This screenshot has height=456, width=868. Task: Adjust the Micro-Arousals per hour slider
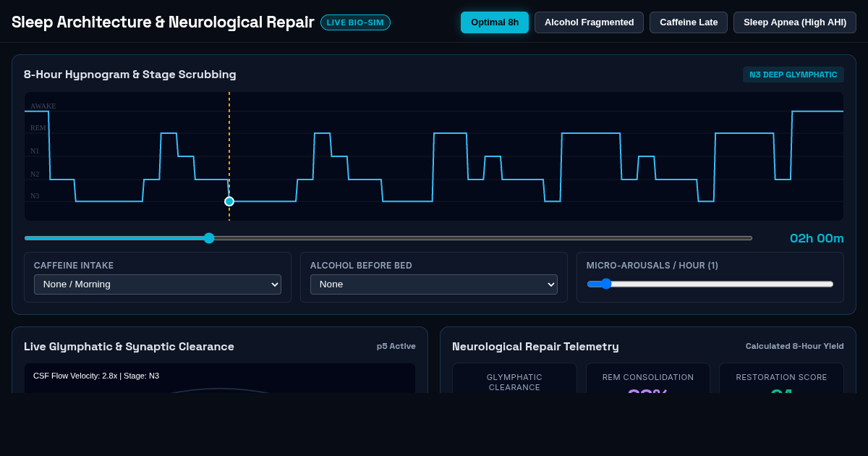[x=710, y=284]
